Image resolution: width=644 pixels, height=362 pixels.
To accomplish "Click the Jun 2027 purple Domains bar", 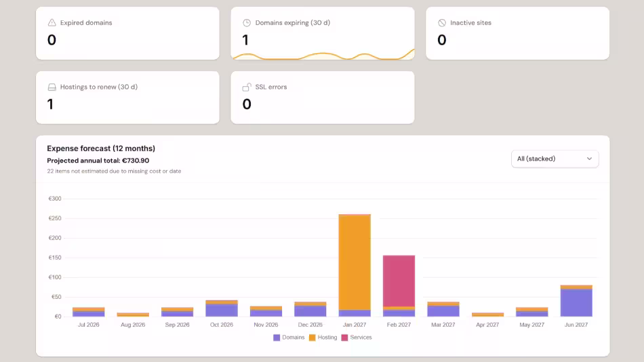I will [576, 303].
